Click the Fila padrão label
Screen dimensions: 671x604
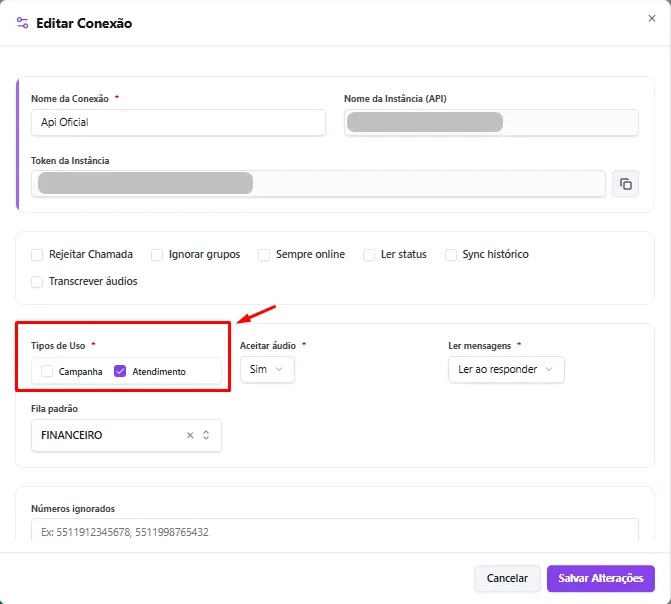click(x=54, y=409)
